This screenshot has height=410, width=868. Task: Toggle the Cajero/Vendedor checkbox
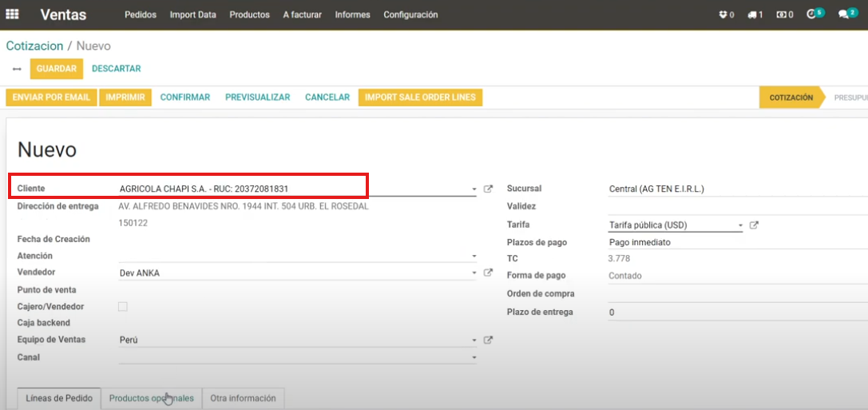[123, 307]
